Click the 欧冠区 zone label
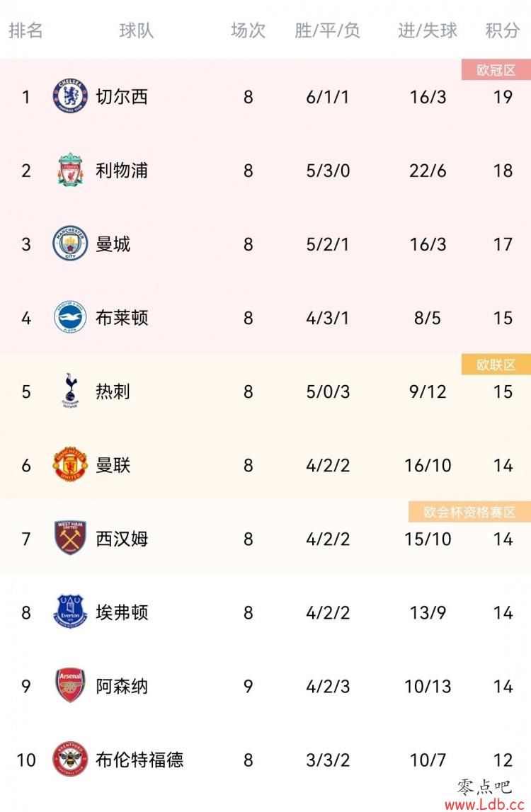The width and height of the screenshot is (531, 812). (x=496, y=70)
